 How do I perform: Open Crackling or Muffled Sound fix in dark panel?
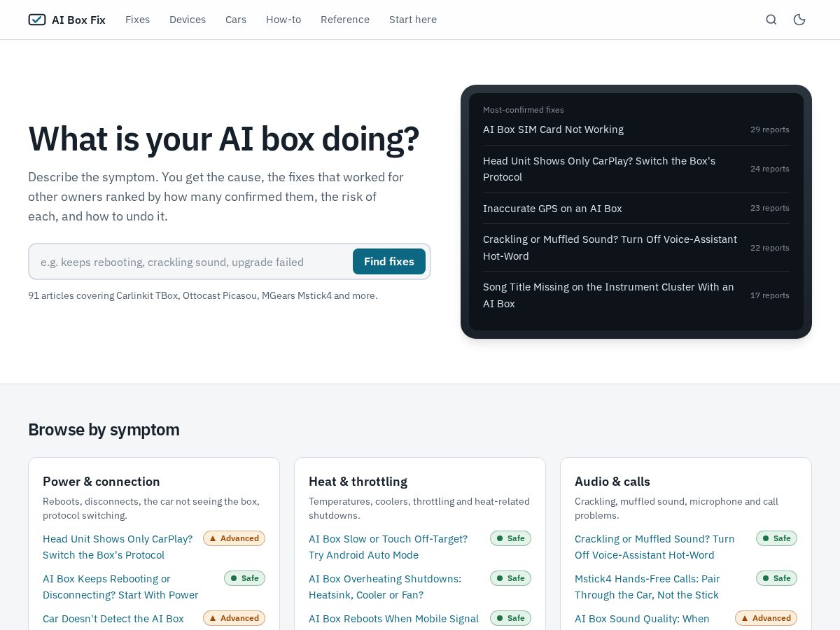[610, 248]
